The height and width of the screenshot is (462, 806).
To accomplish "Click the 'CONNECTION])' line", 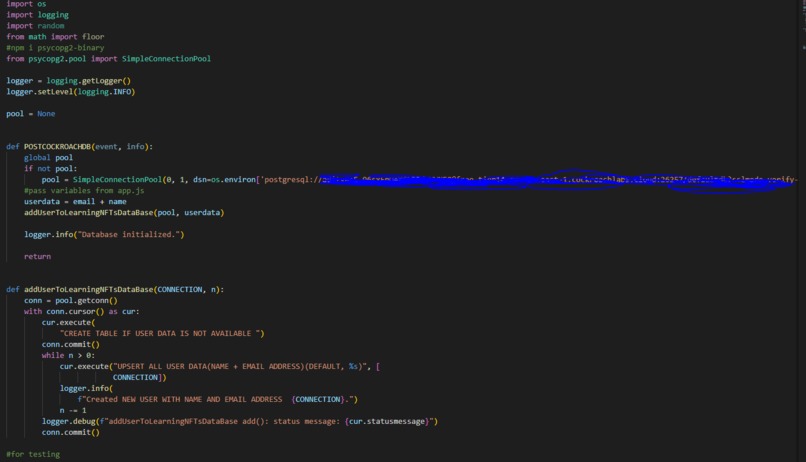I will [x=139, y=377].
